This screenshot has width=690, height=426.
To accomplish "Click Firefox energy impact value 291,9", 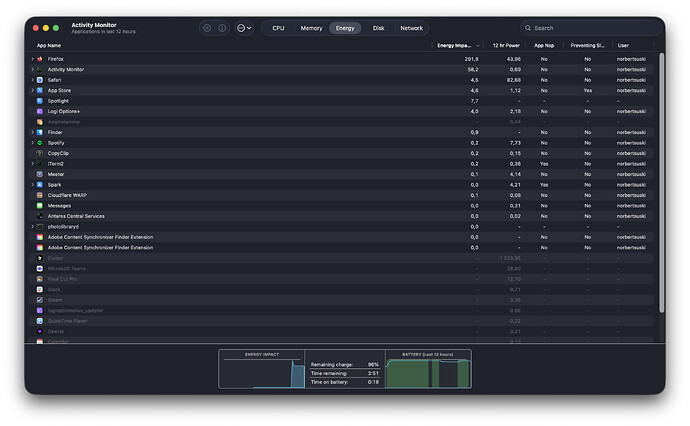I will [x=471, y=59].
